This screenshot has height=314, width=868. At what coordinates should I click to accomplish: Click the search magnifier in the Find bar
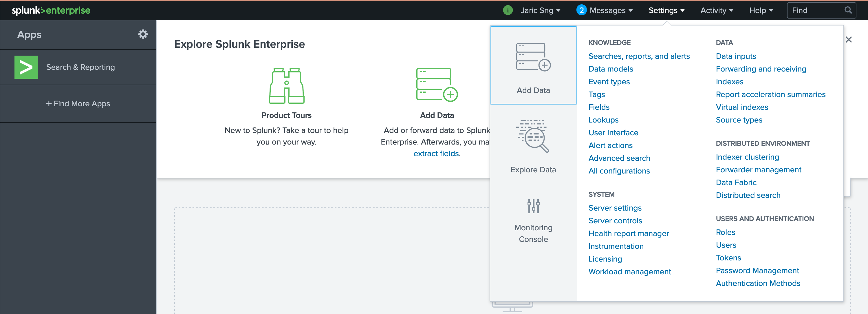(848, 10)
